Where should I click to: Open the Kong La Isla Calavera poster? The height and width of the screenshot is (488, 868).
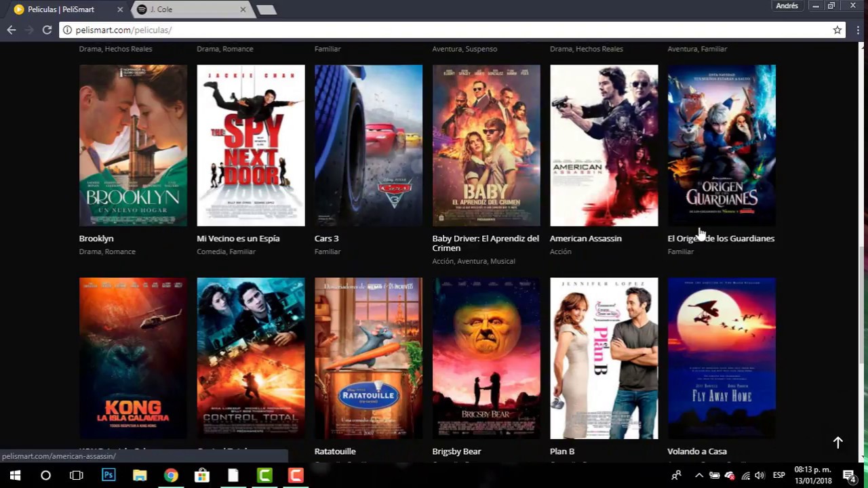pos(133,359)
